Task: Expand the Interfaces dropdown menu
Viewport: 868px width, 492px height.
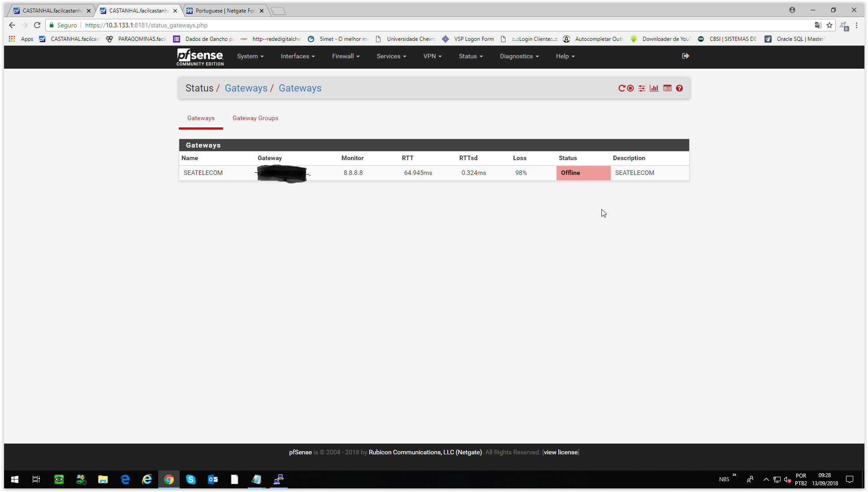Action: (298, 56)
